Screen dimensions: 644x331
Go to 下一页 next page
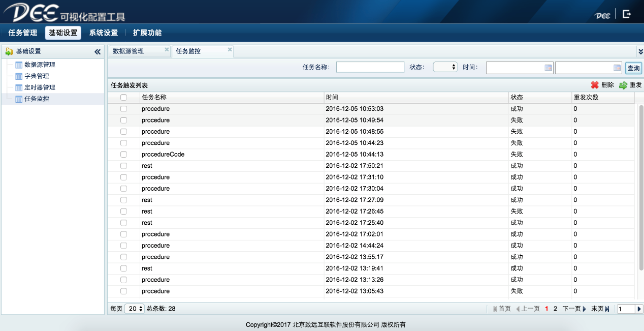(574, 309)
